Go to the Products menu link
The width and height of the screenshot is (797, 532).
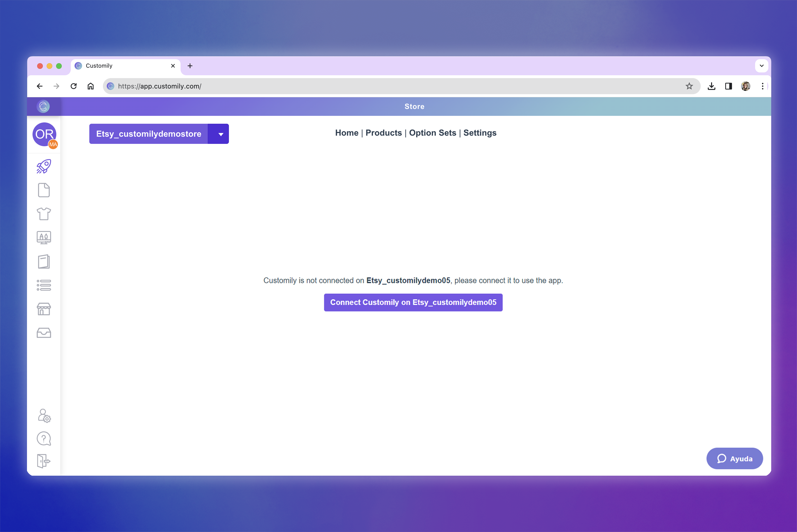click(x=383, y=133)
